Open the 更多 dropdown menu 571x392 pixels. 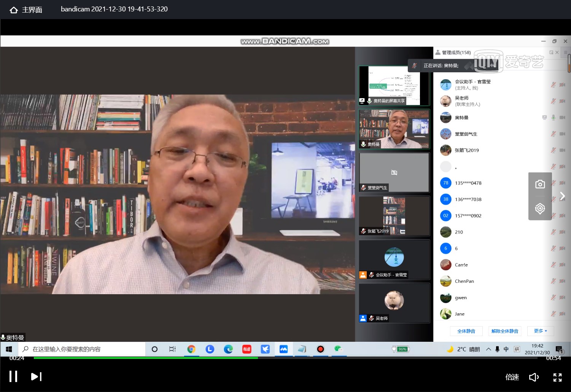click(x=540, y=331)
